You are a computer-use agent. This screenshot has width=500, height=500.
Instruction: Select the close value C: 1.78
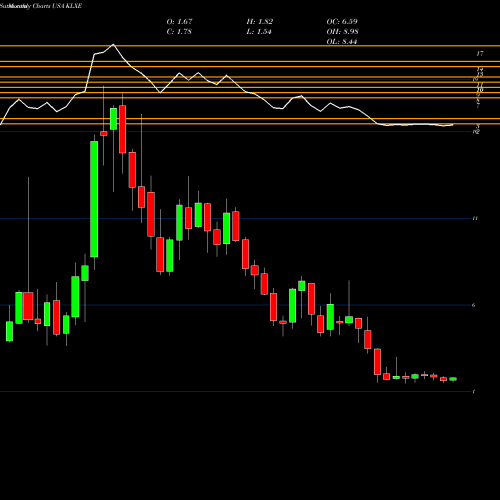pyautogui.click(x=179, y=32)
